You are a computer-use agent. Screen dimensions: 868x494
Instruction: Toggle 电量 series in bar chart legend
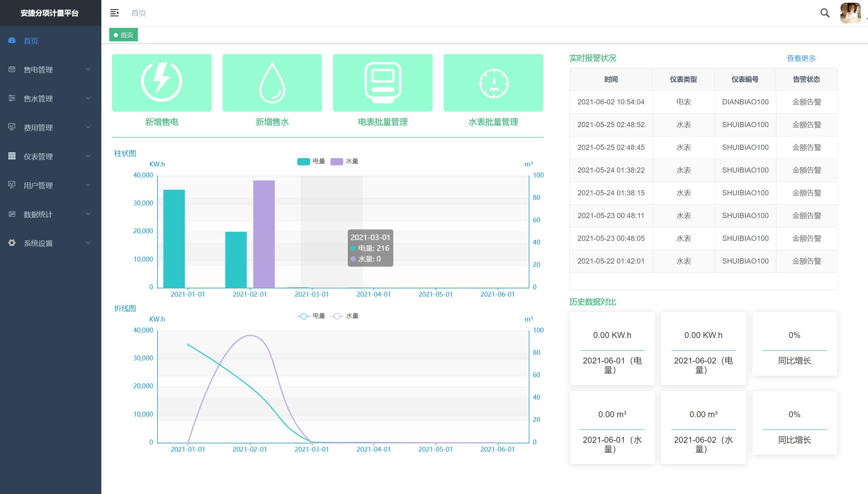[304, 161]
